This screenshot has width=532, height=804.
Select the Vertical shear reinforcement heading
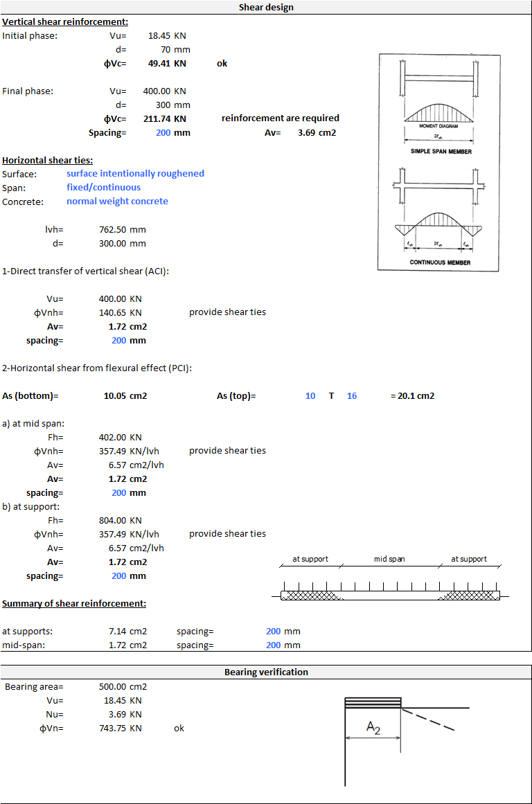click(65, 21)
